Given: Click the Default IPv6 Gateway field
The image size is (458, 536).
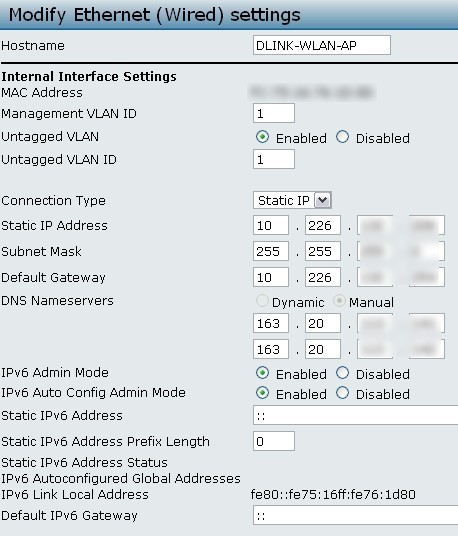Looking at the screenshot, I should [355, 515].
